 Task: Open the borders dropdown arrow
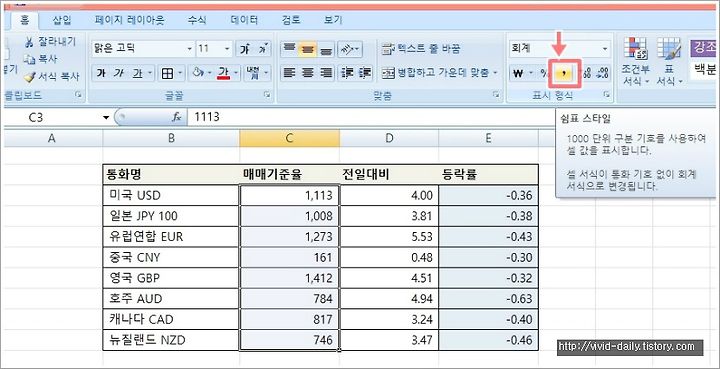pyautogui.click(x=180, y=73)
